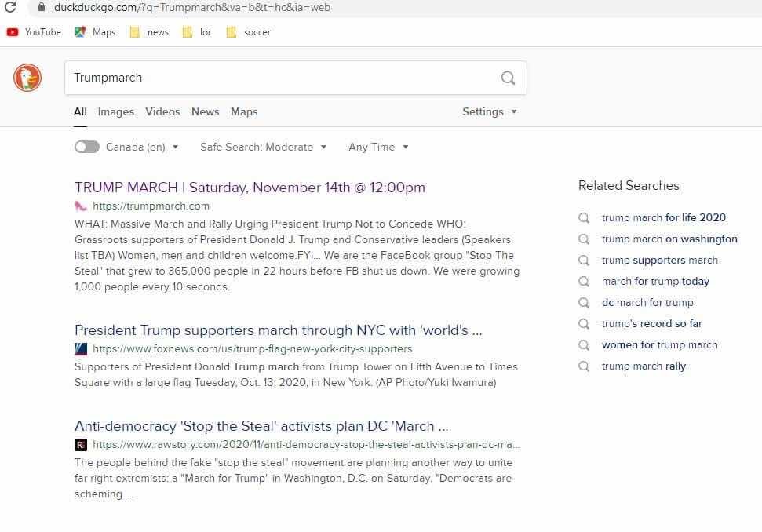Expand the Canada (en) region dropdown
This screenshot has height=532, width=762.
point(142,147)
